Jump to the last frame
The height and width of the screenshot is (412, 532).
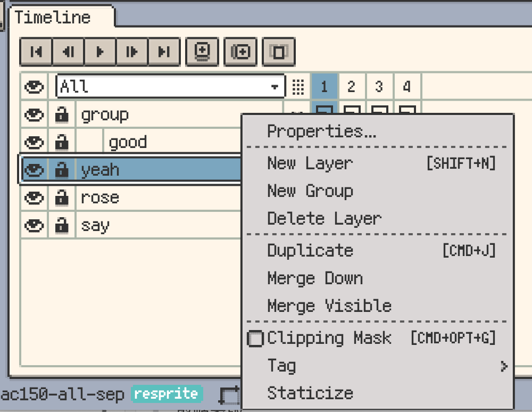click(x=164, y=52)
